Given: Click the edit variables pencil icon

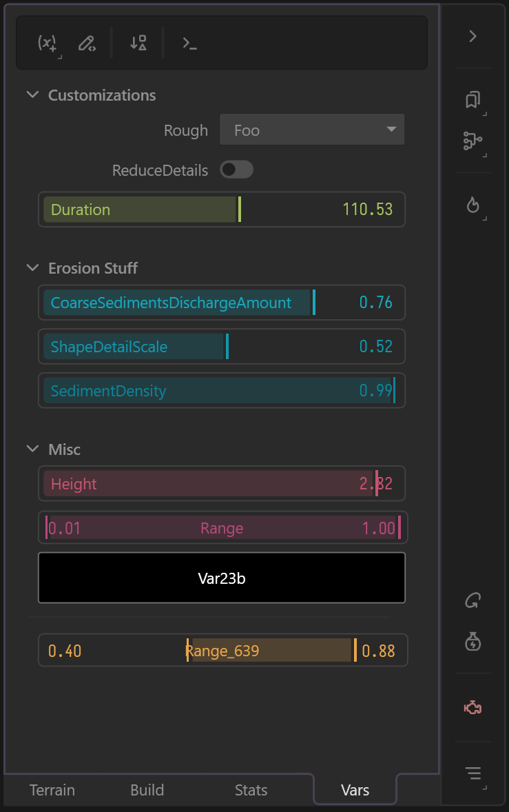Looking at the screenshot, I should (x=86, y=43).
